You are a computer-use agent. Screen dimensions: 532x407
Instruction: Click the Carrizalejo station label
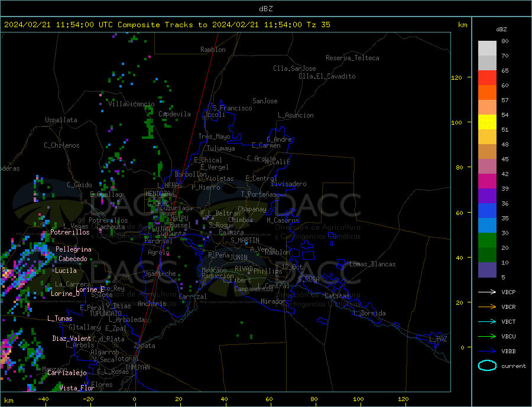(x=67, y=373)
